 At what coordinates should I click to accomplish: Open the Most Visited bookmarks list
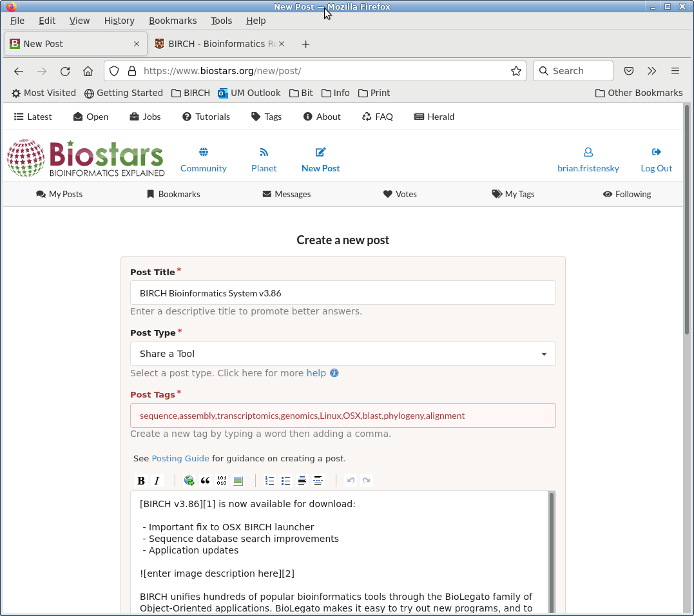43,93
